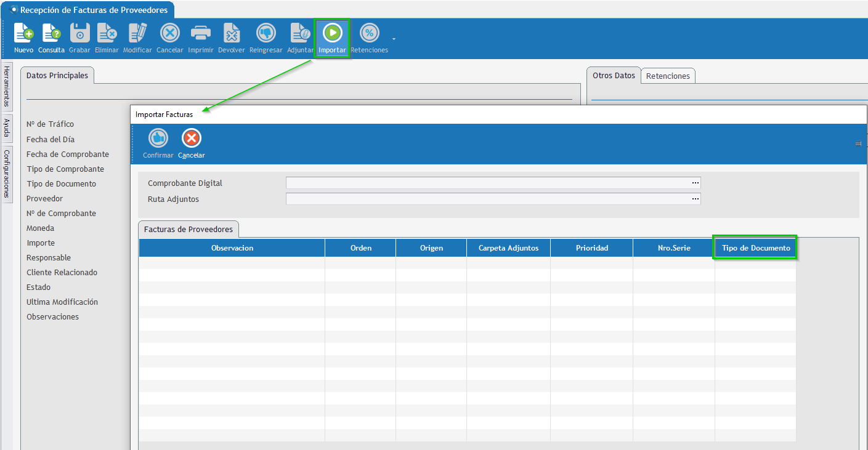
Task: Click the Orden column header
Action: [361, 248]
